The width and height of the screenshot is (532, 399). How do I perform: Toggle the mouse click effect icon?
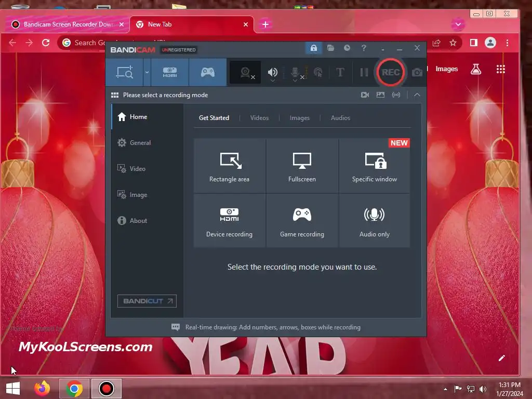tap(318, 72)
